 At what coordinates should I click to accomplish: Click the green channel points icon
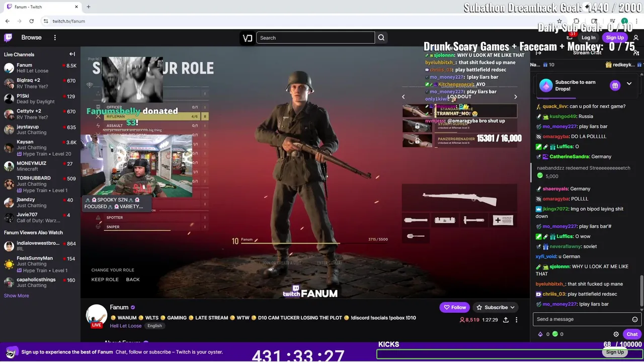(x=555, y=334)
